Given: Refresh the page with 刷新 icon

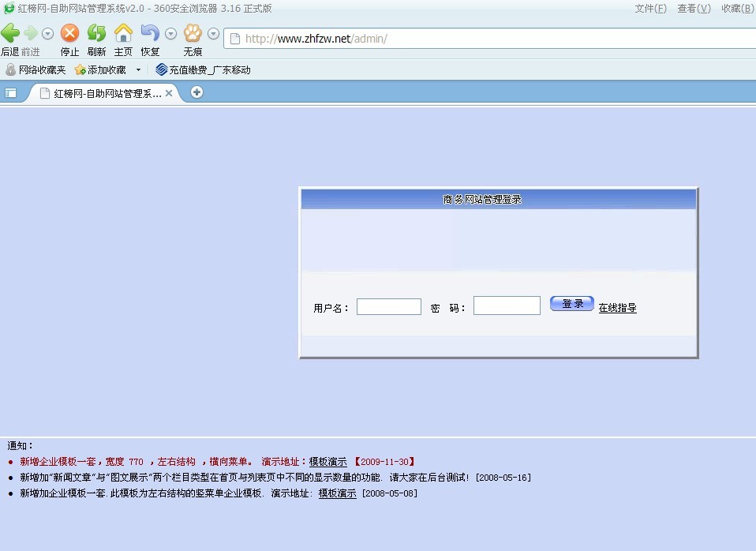Looking at the screenshot, I should pyautogui.click(x=96, y=33).
